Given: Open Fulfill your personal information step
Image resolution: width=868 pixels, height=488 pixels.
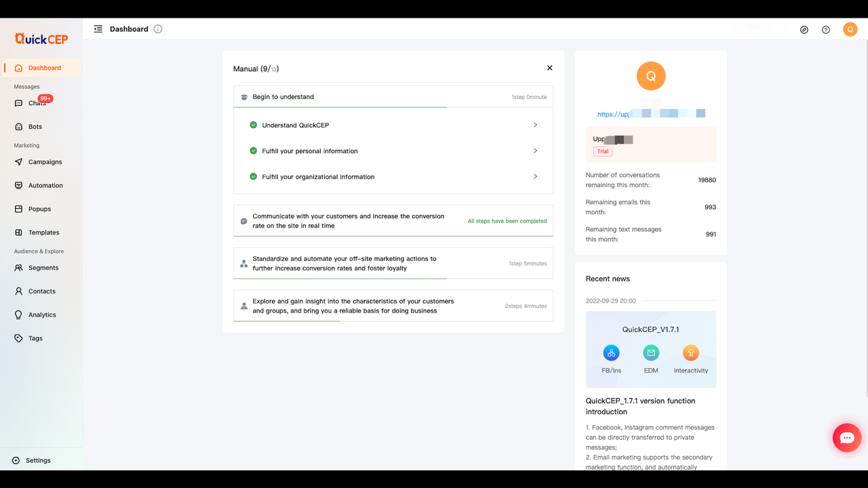Looking at the screenshot, I should point(393,151).
